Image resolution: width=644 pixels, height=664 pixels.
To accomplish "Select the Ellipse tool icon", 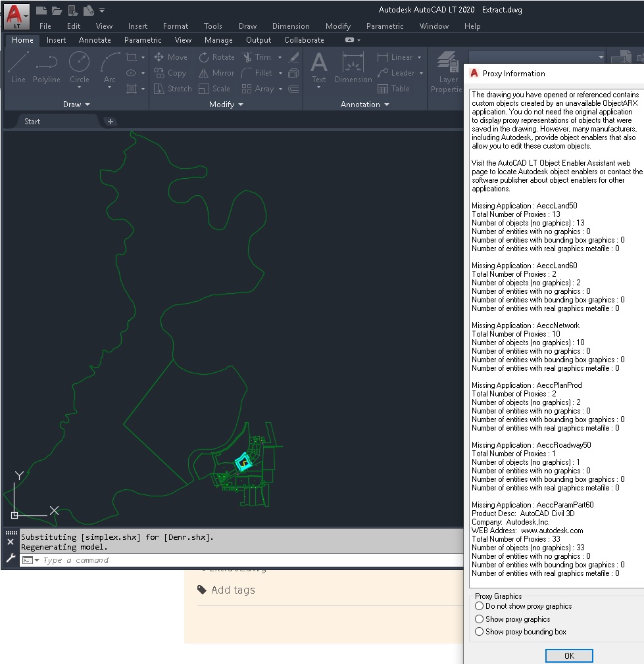I will 132,73.
